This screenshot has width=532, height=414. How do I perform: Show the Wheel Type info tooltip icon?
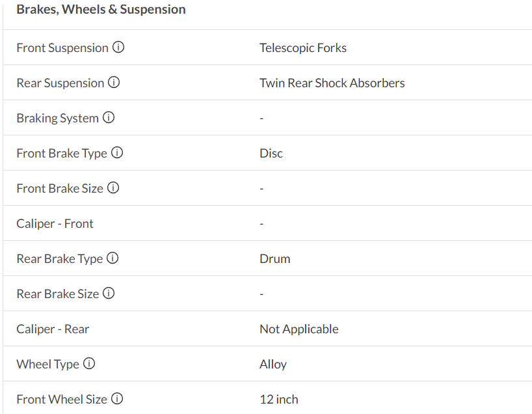89,364
